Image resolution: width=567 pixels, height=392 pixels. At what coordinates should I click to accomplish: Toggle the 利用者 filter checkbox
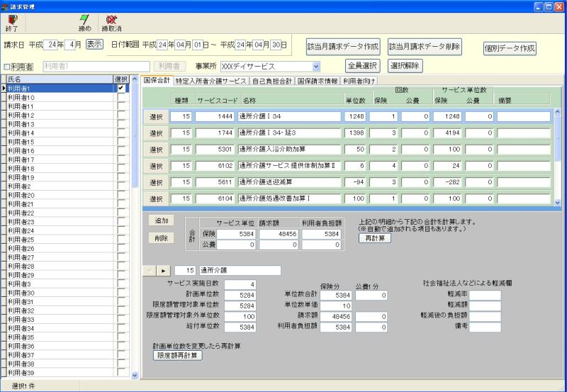[x=6, y=67]
